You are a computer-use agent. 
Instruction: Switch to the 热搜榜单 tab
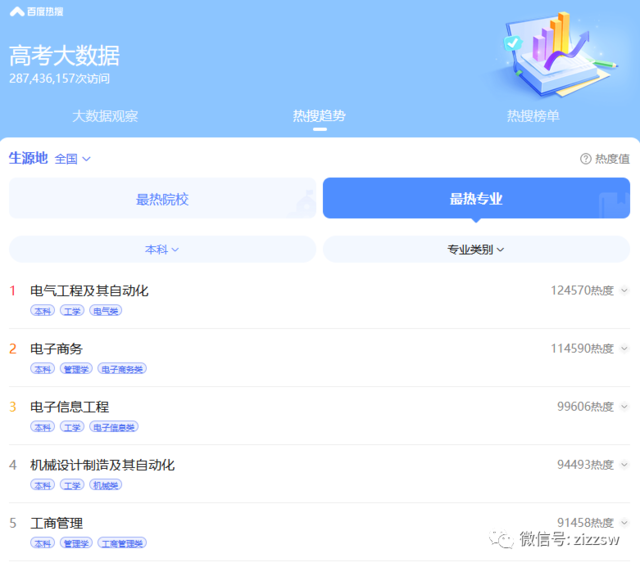pyautogui.click(x=533, y=116)
